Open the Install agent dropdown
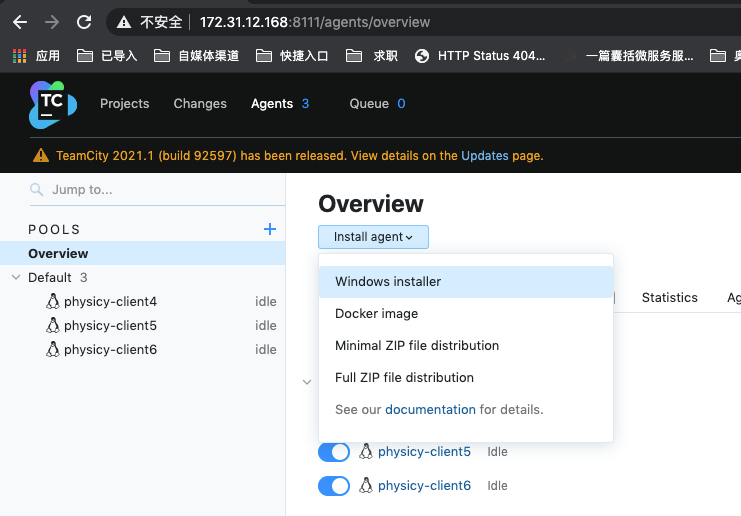The image size is (741, 516). pyautogui.click(x=373, y=237)
